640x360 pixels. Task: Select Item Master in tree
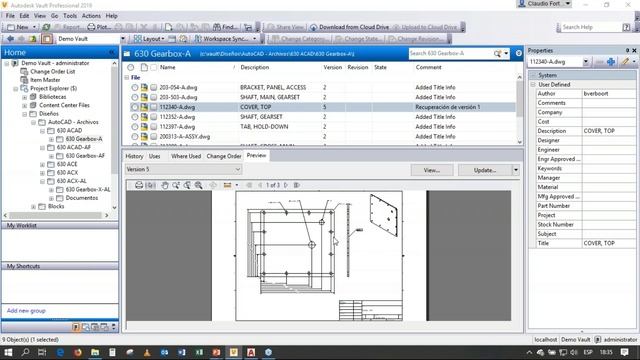[45, 80]
